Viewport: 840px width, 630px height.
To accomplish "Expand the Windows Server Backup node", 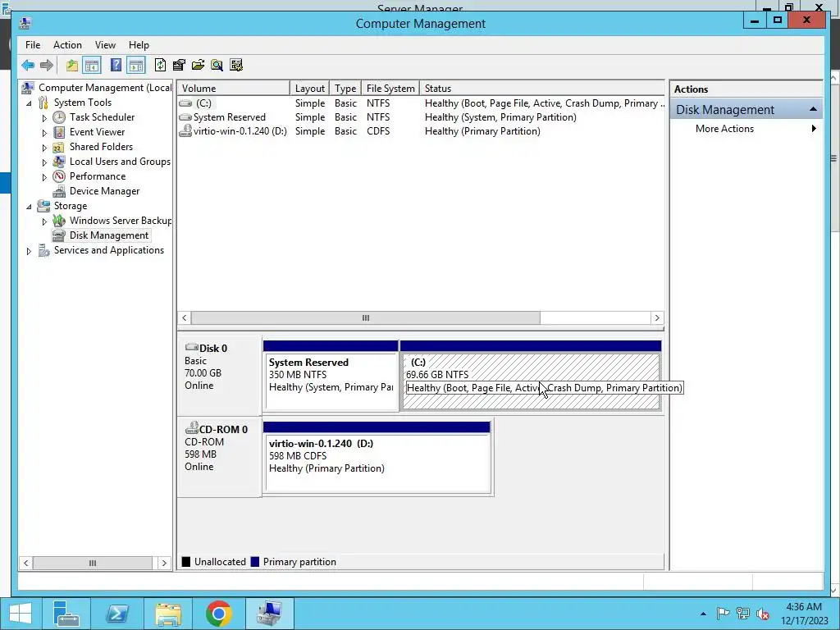I will [x=44, y=221].
